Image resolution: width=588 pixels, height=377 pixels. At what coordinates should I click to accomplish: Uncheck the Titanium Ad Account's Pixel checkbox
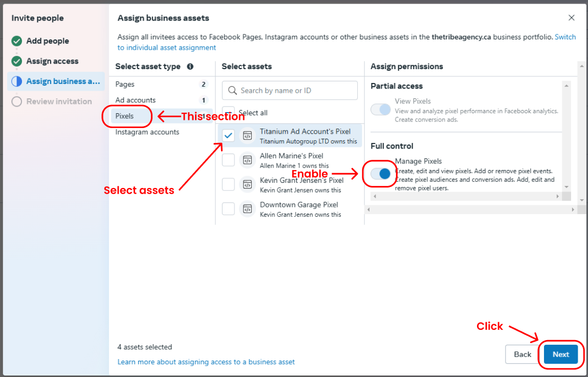[x=228, y=136]
